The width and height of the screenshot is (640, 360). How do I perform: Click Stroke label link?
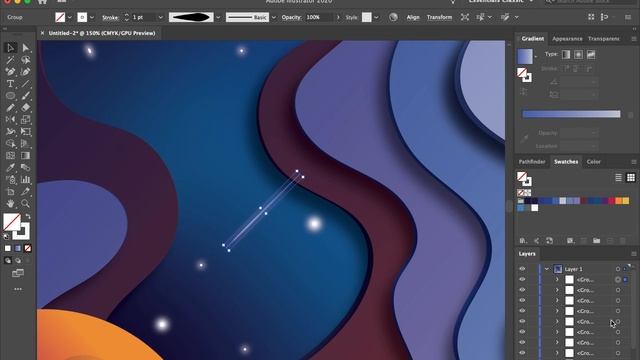[x=110, y=18]
